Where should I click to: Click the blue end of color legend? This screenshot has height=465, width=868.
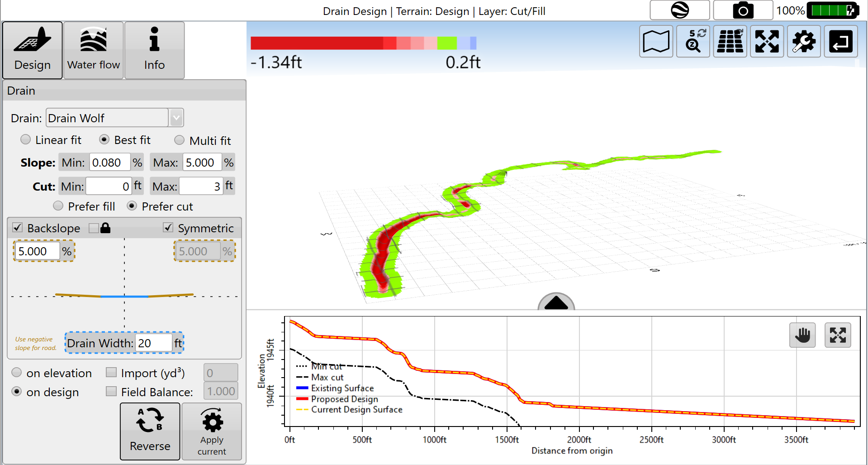pyautogui.click(x=473, y=43)
